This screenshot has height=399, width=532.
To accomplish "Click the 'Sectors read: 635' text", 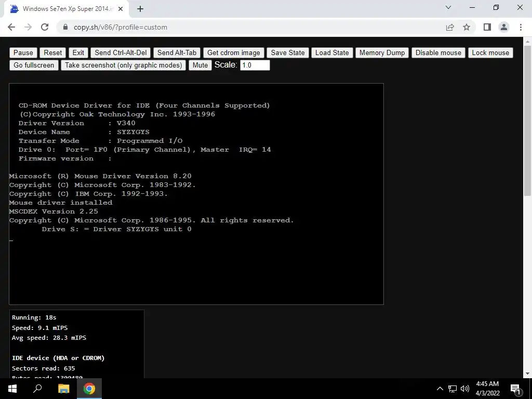I will pyautogui.click(x=44, y=368).
